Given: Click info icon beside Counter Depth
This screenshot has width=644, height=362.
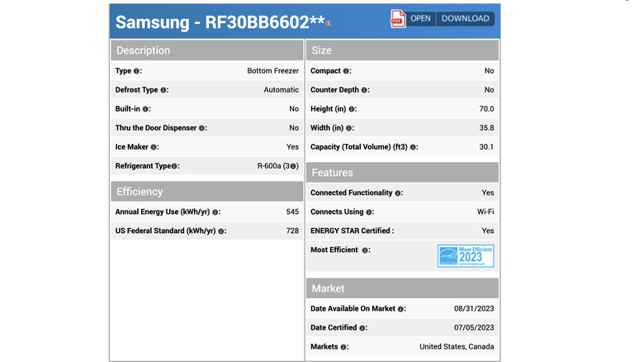Looking at the screenshot, I should (364, 90).
